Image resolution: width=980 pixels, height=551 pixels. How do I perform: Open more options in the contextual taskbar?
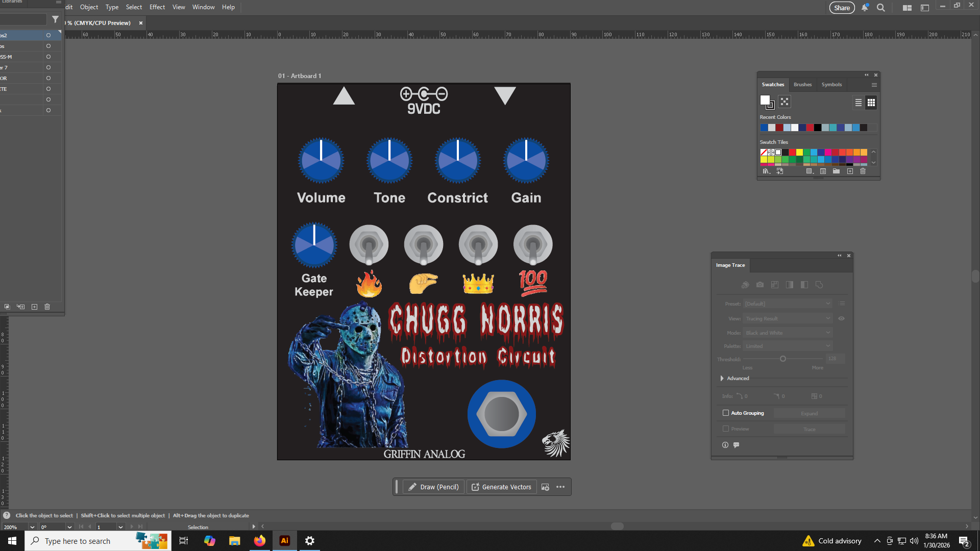pos(560,487)
